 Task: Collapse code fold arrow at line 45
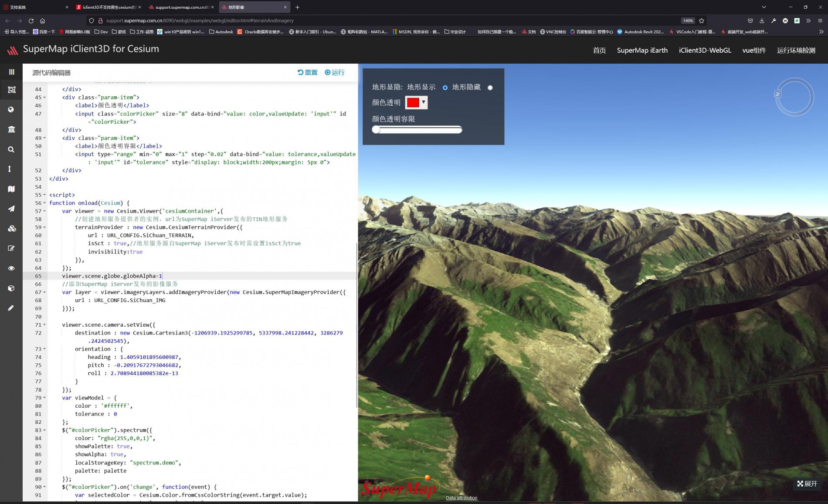[x=44, y=98]
